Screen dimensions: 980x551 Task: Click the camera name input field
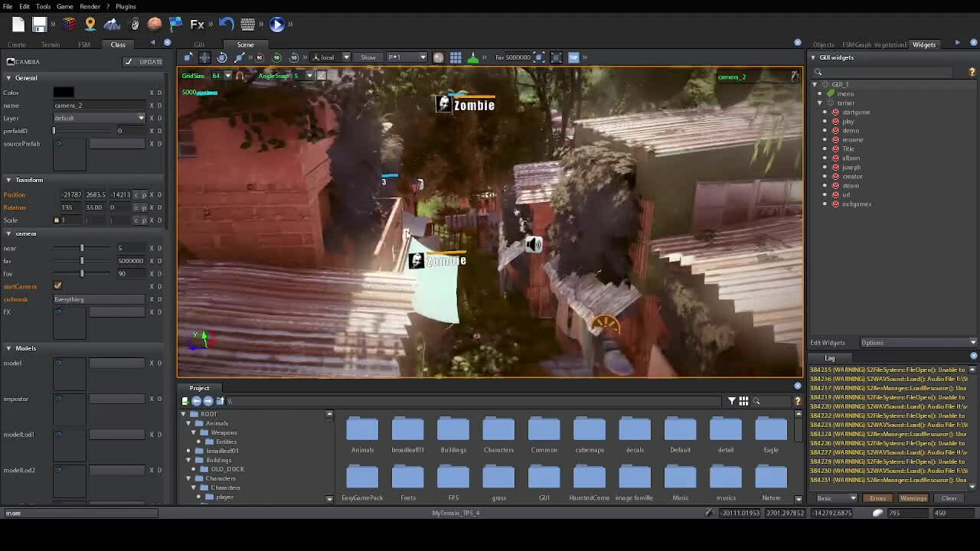[x=99, y=106]
